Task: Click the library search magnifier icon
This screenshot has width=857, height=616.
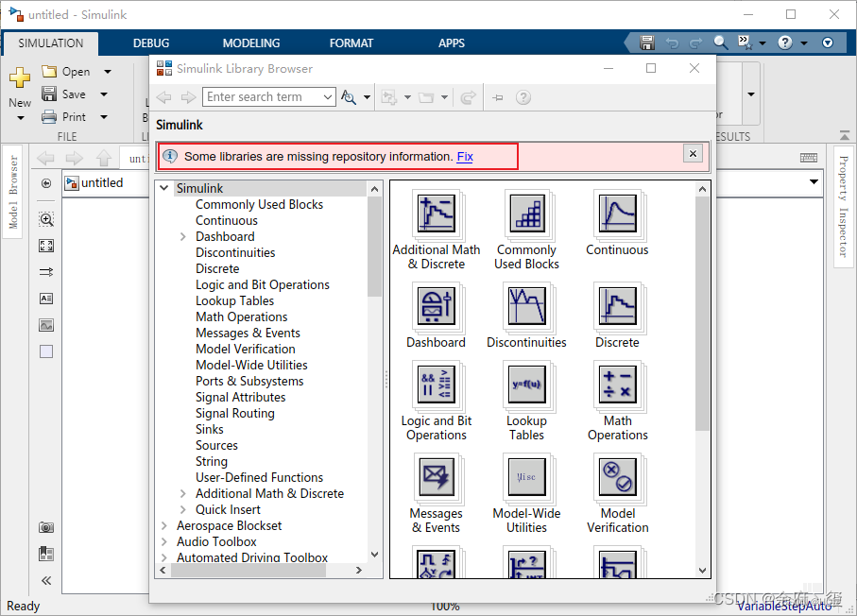Action: click(x=349, y=97)
